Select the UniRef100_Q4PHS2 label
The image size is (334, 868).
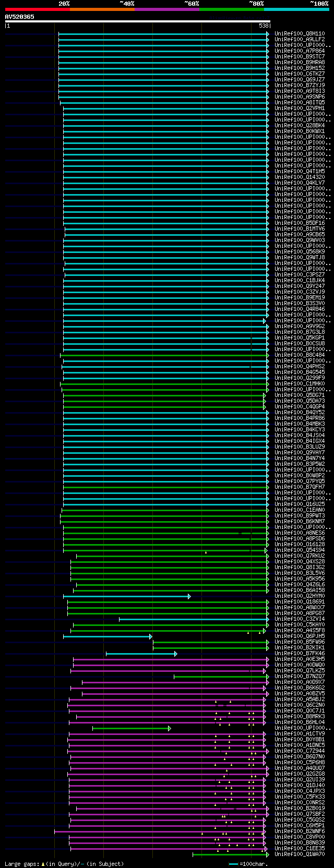click(x=300, y=367)
